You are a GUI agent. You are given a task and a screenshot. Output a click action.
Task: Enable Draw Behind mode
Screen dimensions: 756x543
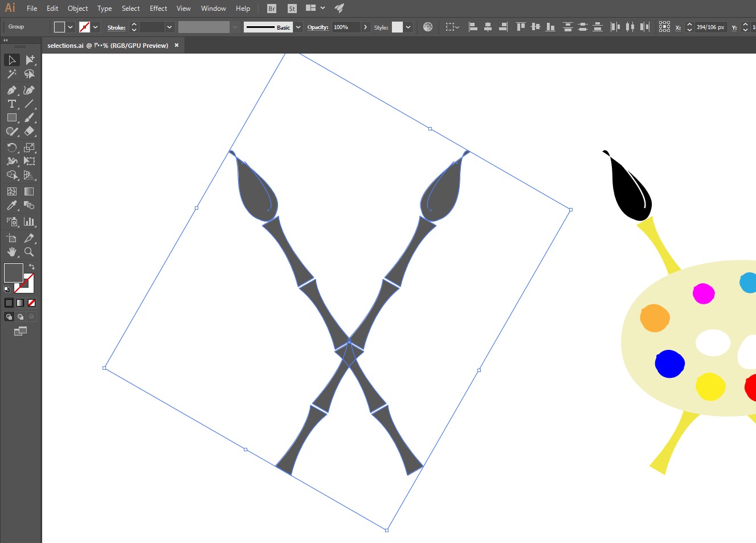(x=21, y=317)
